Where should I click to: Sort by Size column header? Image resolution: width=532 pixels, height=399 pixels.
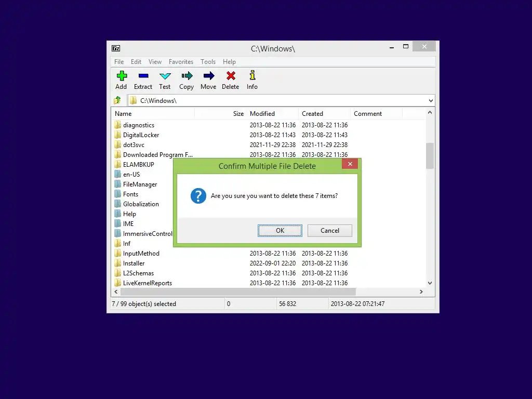point(220,114)
